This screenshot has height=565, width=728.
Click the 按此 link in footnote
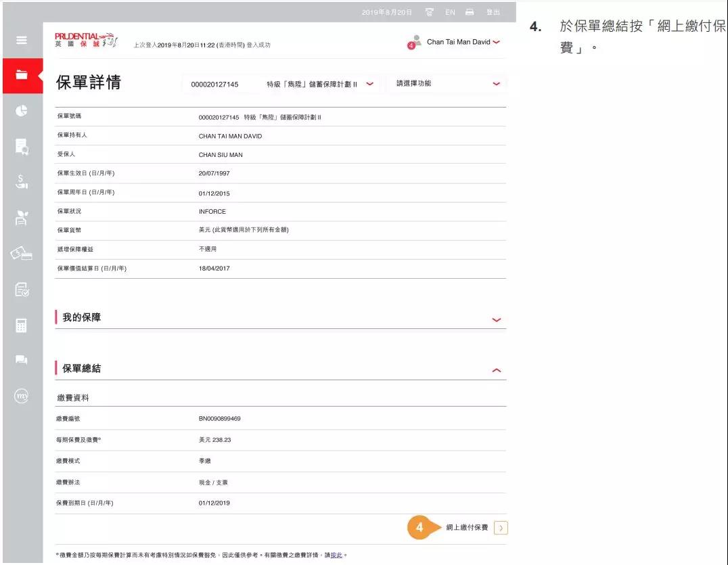tap(336, 556)
